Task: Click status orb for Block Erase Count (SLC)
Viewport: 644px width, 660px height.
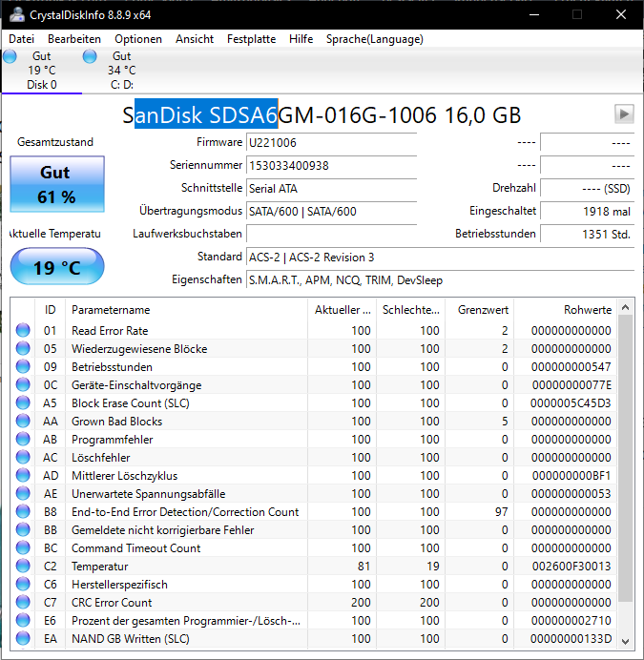Action: (x=23, y=402)
